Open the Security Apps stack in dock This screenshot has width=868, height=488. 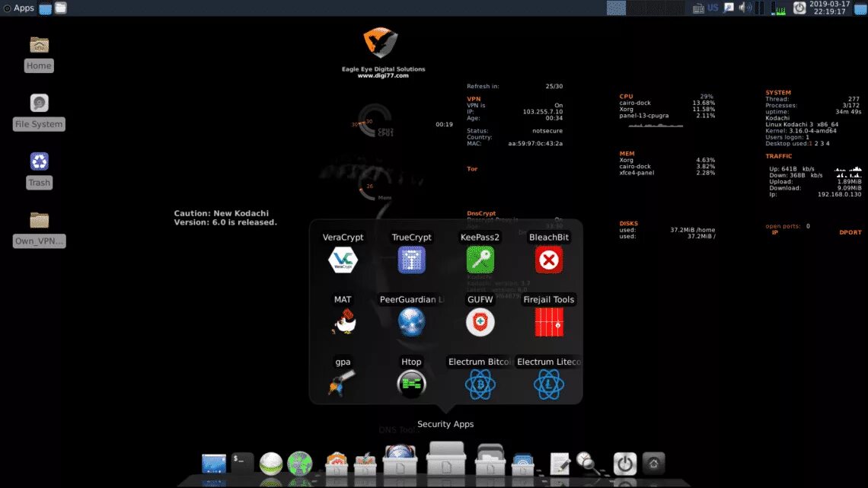point(446,458)
